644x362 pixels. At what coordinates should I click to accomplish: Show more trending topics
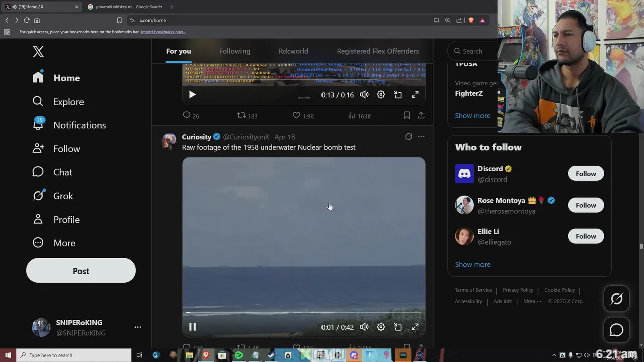point(472,116)
